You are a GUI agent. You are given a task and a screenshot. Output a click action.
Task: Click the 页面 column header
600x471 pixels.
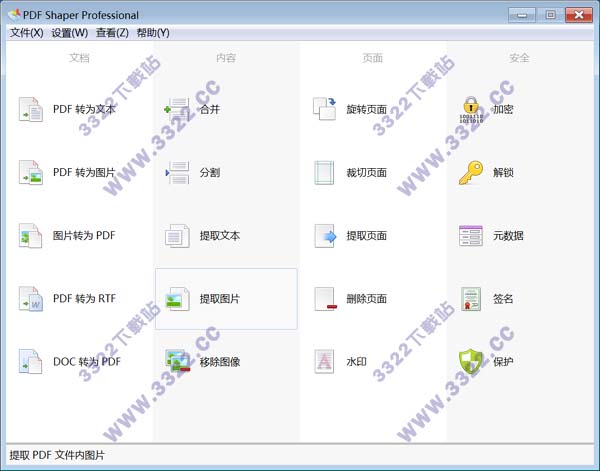pyautogui.click(x=373, y=58)
